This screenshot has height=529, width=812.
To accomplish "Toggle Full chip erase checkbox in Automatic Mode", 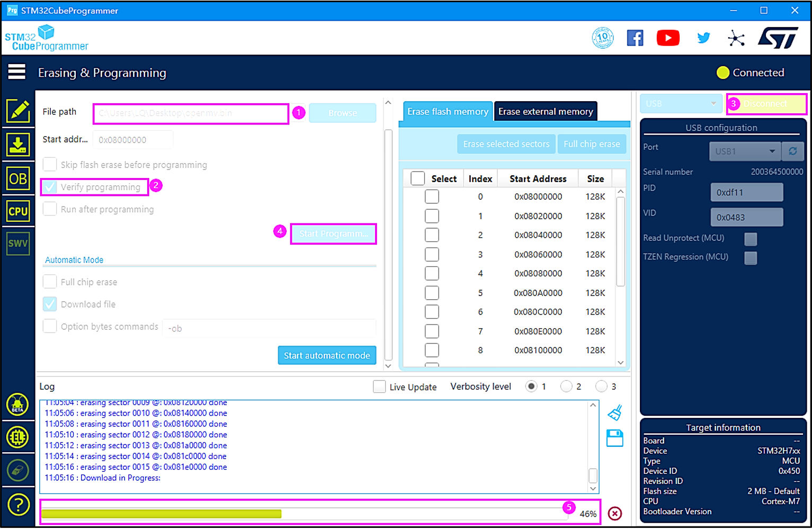I will click(x=50, y=282).
